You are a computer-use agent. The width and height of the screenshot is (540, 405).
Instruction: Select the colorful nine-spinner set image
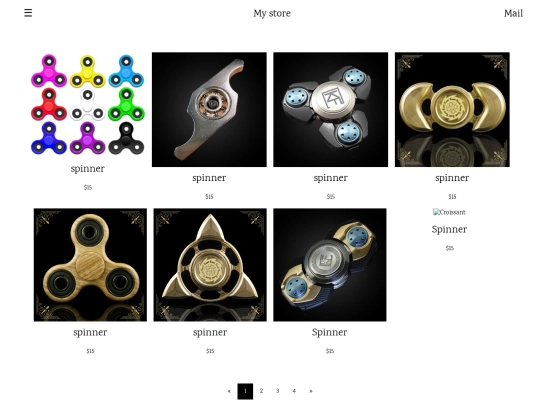[x=88, y=105]
